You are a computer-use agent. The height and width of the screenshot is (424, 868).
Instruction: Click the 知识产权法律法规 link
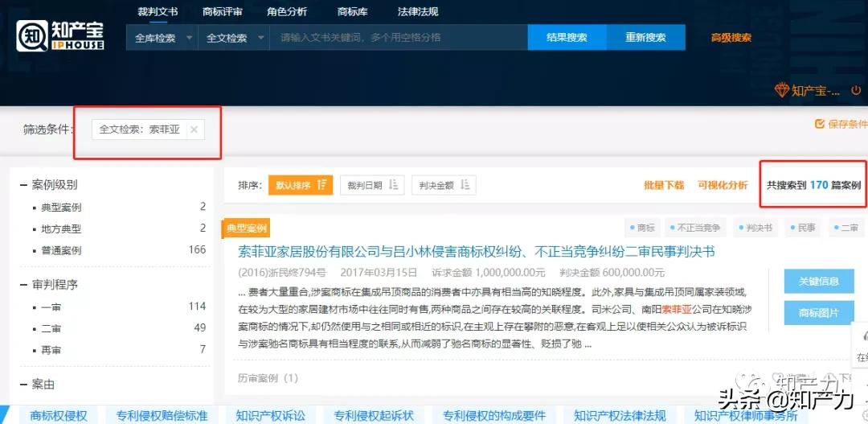pyautogui.click(x=620, y=415)
